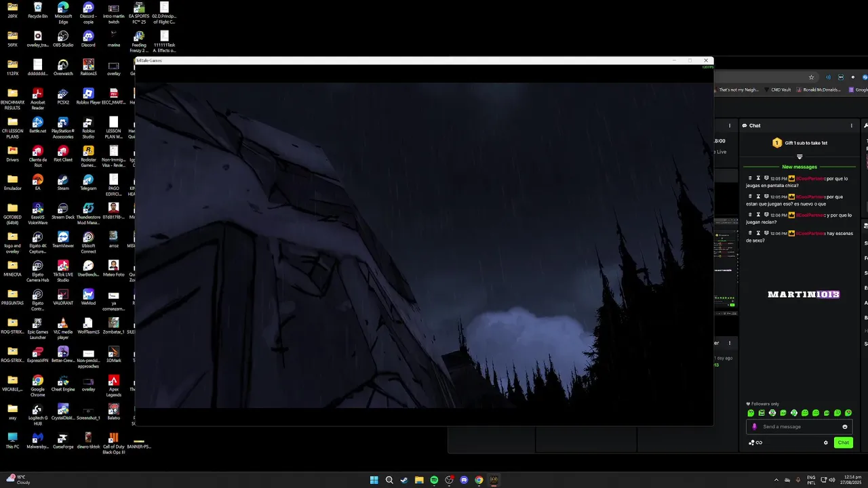Open Google Chrome desktop shortcut
This screenshot has width=868, height=488.
coord(38,385)
